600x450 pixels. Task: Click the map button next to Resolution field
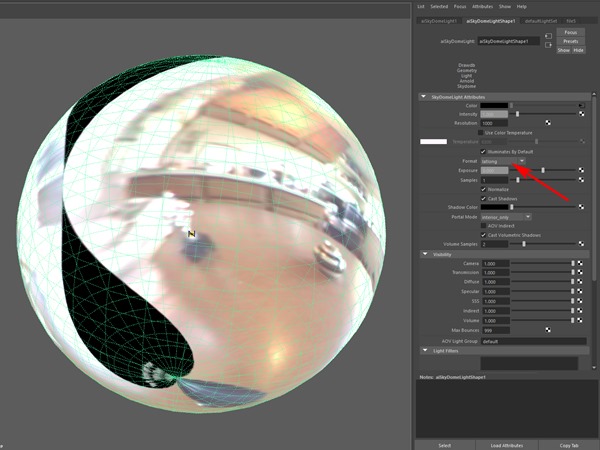[548, 123]
